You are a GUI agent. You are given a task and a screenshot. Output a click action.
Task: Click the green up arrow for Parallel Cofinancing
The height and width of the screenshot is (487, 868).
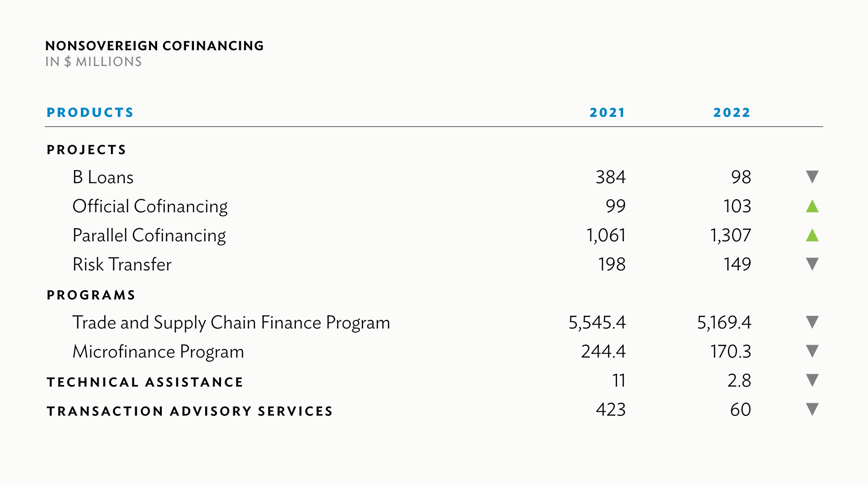pyautogui.click(x=812, y=235)
